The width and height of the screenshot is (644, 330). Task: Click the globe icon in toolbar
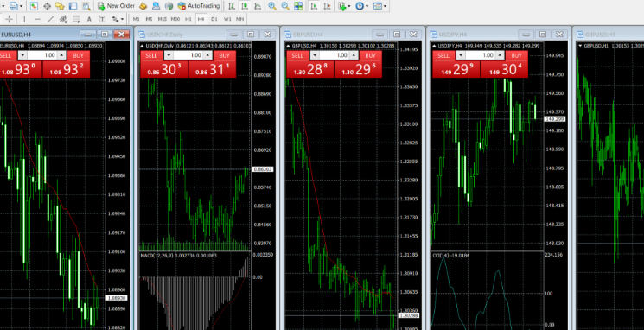[169, 6]
